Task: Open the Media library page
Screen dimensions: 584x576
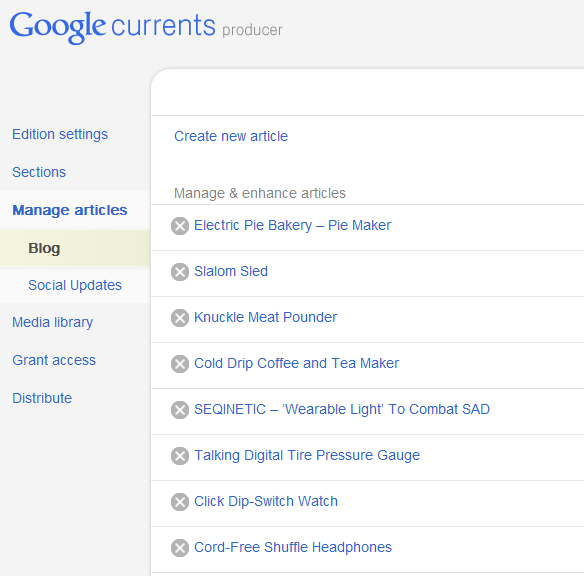Action: pyautogui.click(x=53, y=322)
